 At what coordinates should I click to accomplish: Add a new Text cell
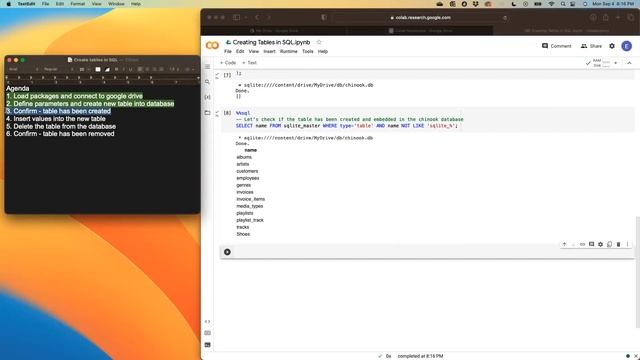click(x=249, y=63)
